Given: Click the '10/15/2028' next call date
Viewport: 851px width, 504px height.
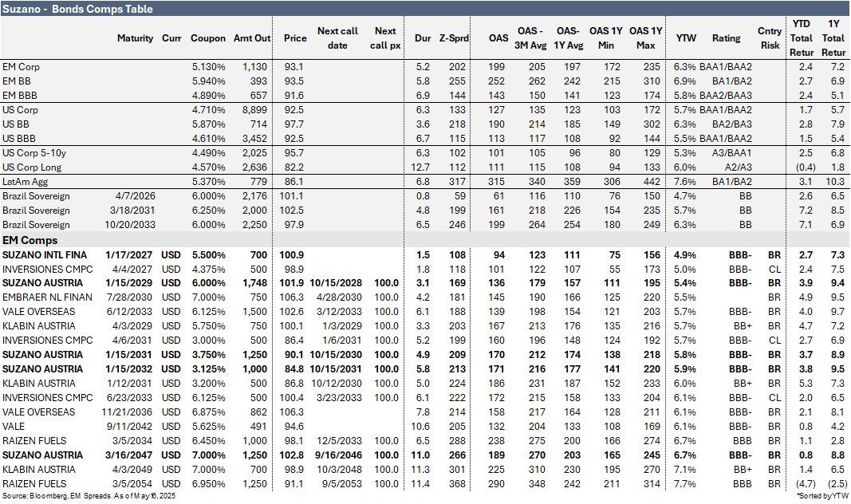Looking at the screenshot, I should (336, 283).
